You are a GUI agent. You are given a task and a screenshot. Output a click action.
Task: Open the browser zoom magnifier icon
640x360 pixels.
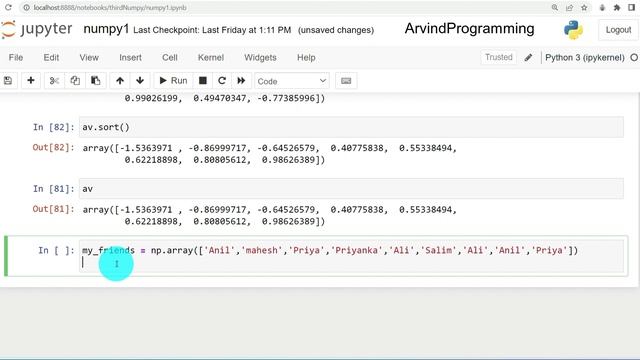click(555, 7)
